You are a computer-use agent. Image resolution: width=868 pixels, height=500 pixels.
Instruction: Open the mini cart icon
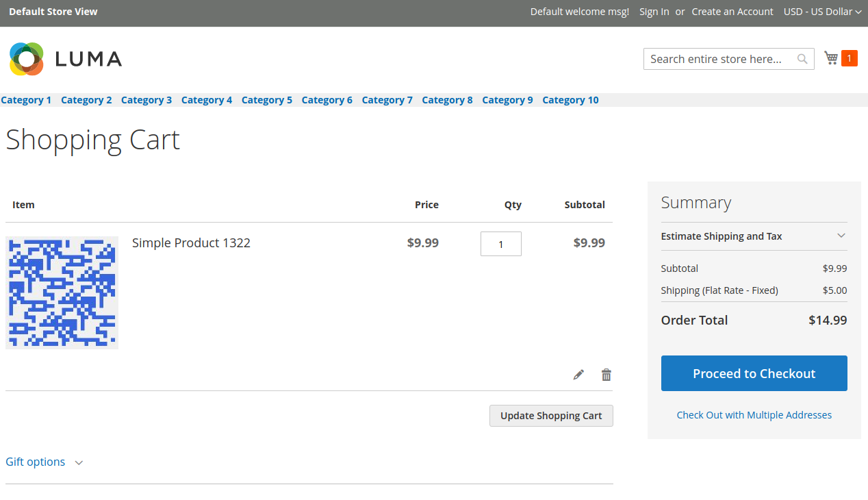click(x=831, y=58)
